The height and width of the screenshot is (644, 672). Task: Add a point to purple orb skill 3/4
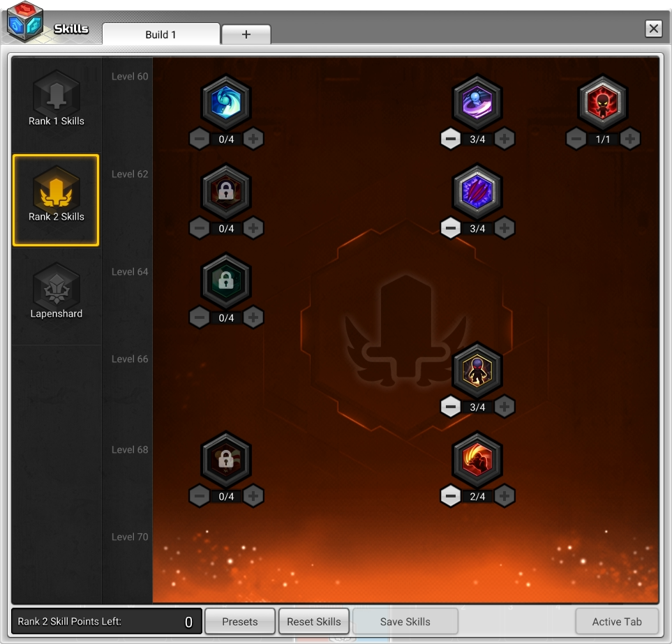pos(505,139)
